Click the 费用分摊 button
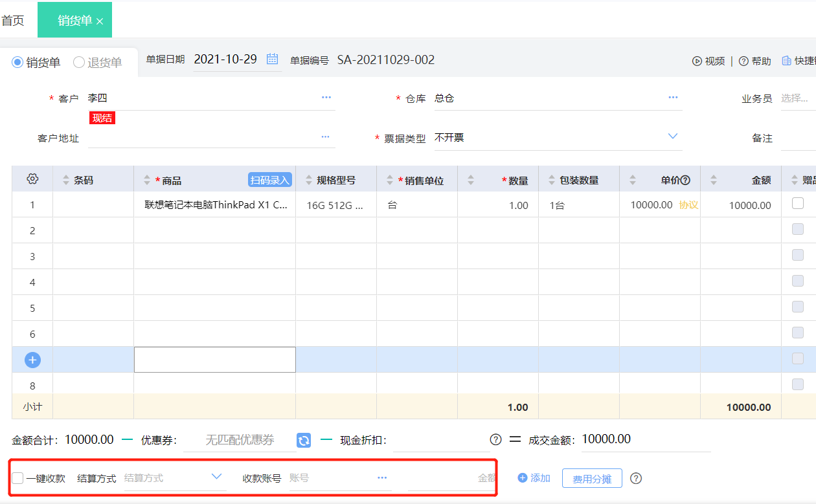Screen dimensions: 816x504 pos(592,479)
